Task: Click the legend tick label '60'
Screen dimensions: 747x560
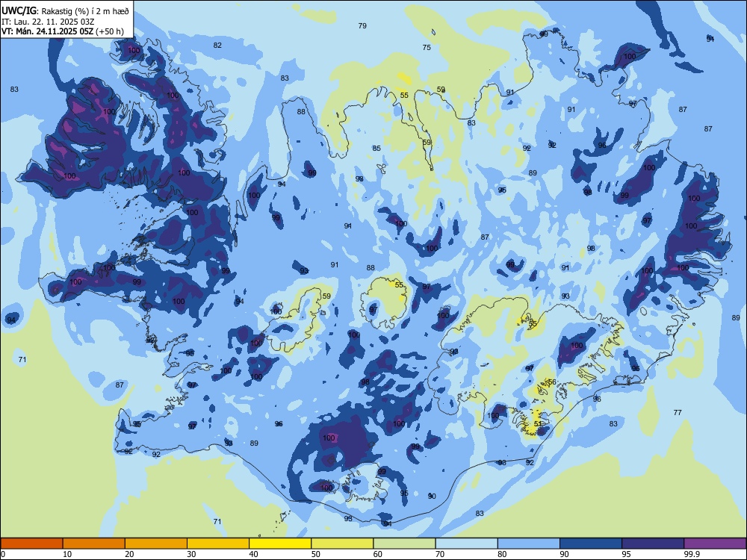Action: 378,554
